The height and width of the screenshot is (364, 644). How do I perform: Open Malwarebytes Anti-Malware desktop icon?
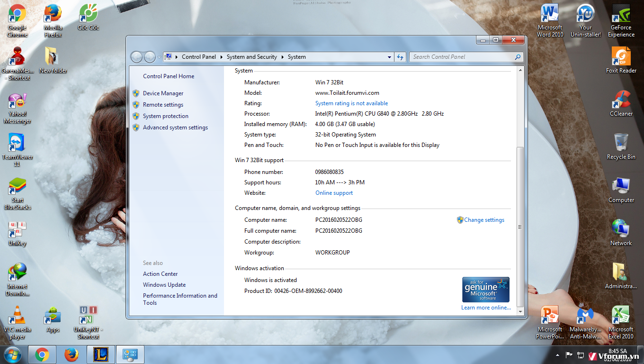pyautogui.click(x=586, y=323)
